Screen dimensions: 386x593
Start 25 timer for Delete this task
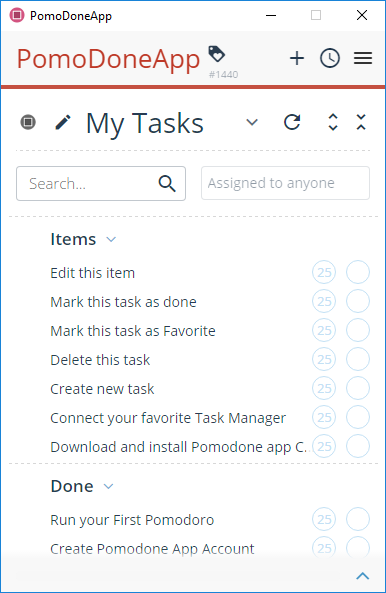[324, 359]
